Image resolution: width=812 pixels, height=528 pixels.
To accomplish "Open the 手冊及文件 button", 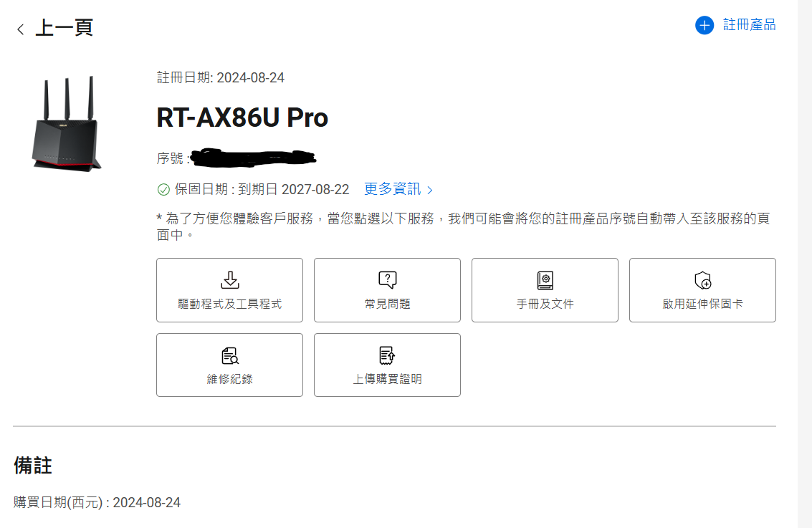I will (545, 290).
